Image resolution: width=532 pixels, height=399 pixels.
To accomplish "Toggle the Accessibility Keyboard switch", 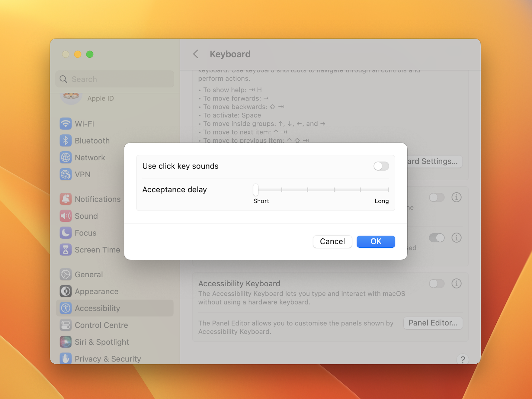I will click(x=437, y=284).
